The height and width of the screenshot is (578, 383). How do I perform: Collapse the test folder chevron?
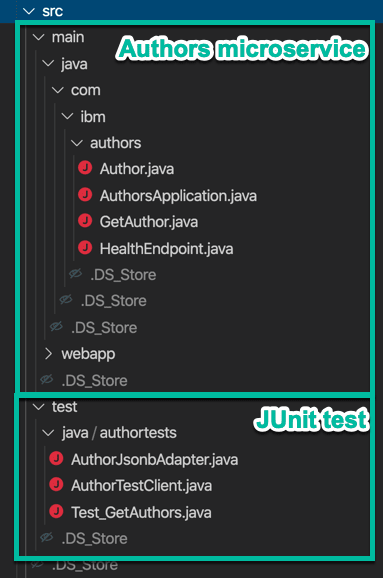click(x=38, y=407)
